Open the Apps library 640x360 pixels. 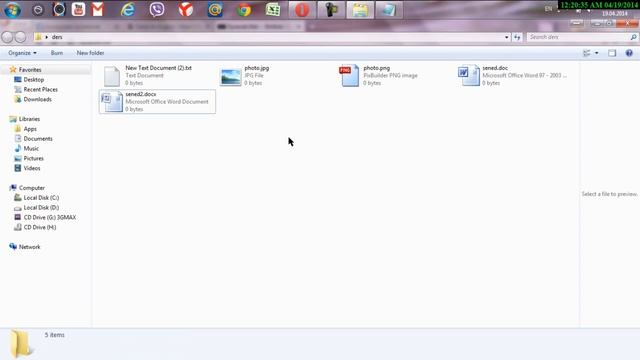click(x=30, y=129)
